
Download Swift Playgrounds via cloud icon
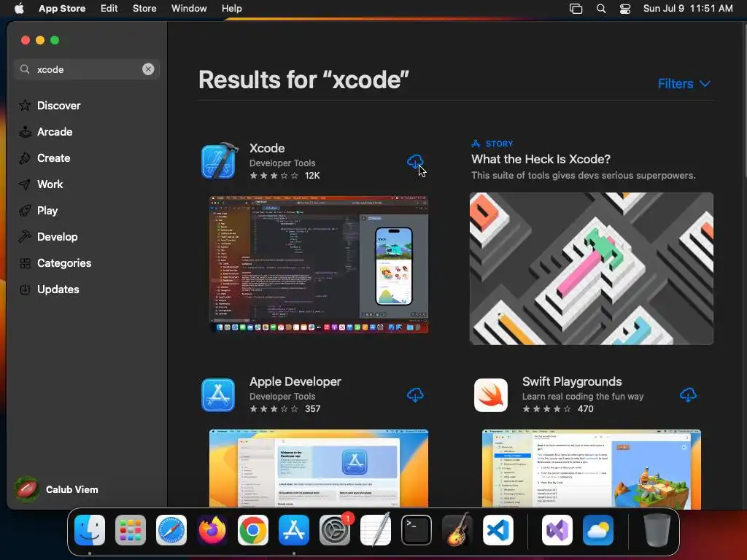(x=687, y=395)
